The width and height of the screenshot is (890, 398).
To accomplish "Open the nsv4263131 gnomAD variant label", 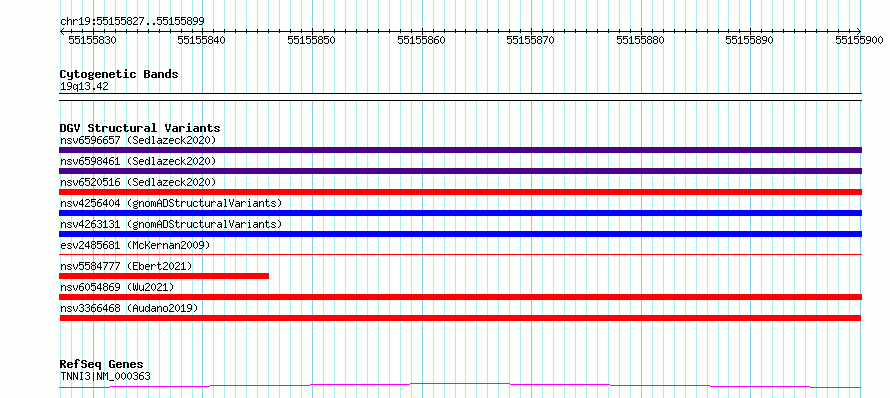I will tap(171, 224).
